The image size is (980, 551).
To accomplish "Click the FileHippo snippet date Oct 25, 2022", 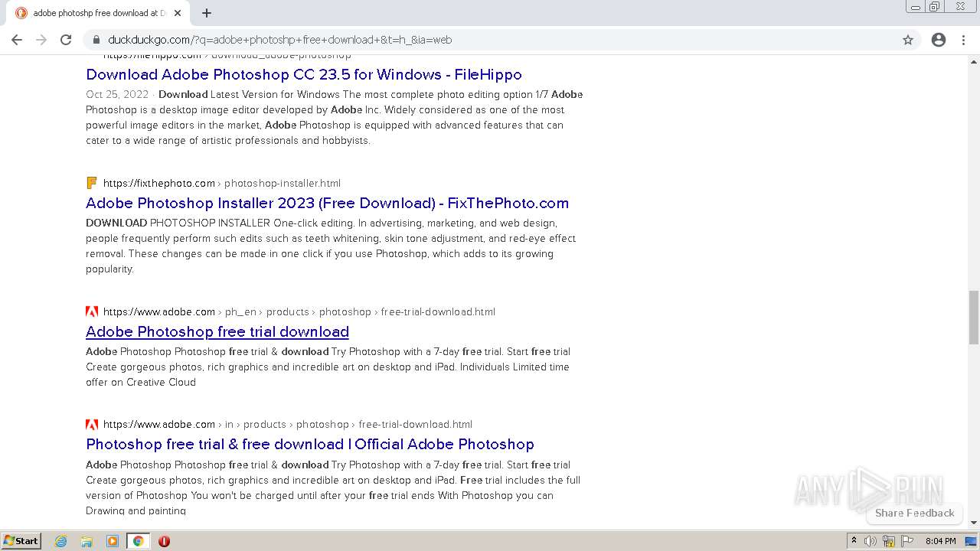I will click(117, 94).
